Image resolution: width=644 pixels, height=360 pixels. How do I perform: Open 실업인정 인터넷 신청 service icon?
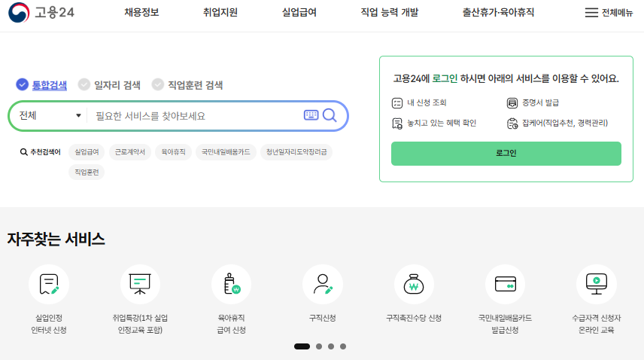pos(49,285)
